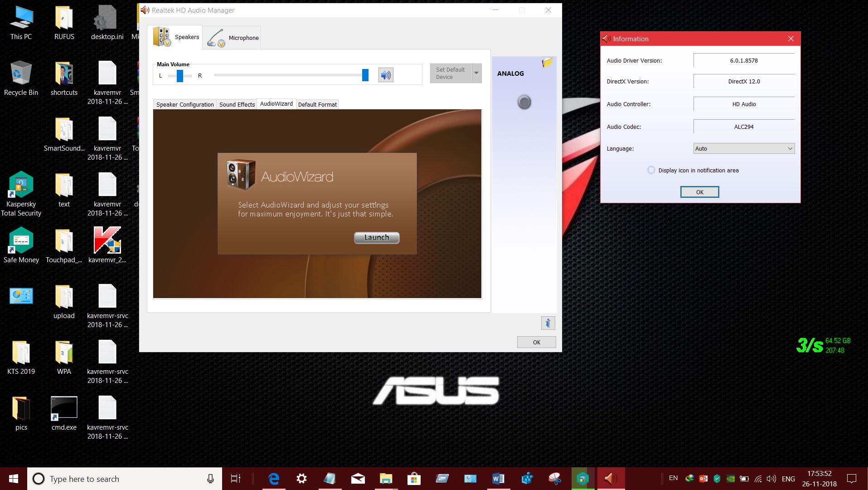868x490 pixels.
Task: Click OK in Realtek HD Audio Manager
Action: click(x=537, y=342)
